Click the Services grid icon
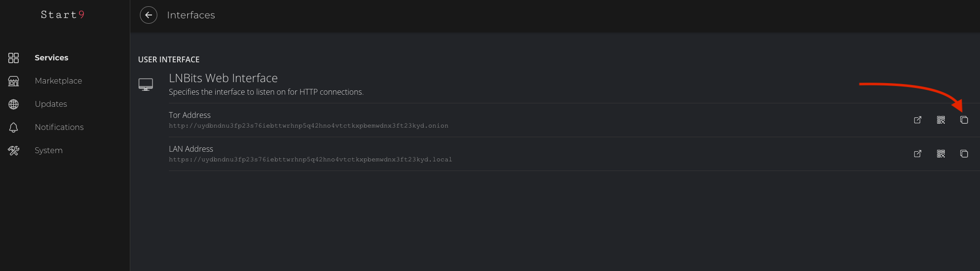 (14, 58)
